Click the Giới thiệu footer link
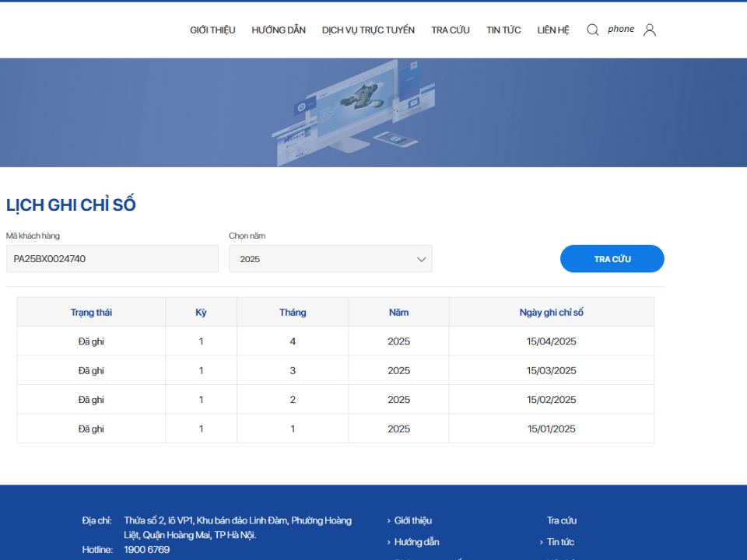Screen dimensions: 747x560 [x=412, y=520]
